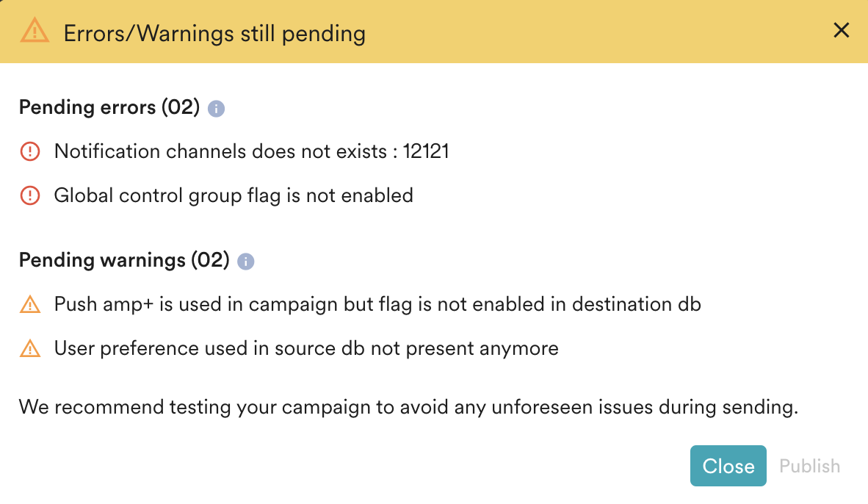Click info icon next to Pending errors
Screen dimensions: 868x504
pyautogui.click(x=216, y=109)
